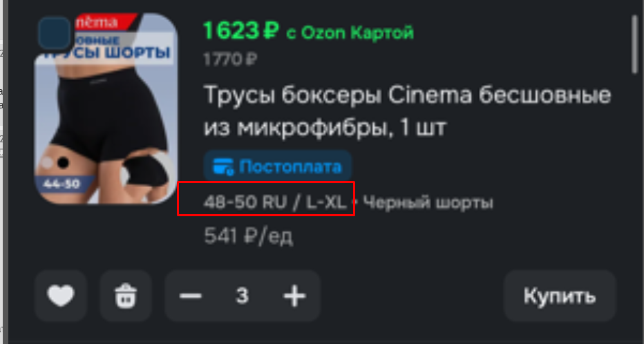Click the green 1623 ₽ price

coord(241,31)
